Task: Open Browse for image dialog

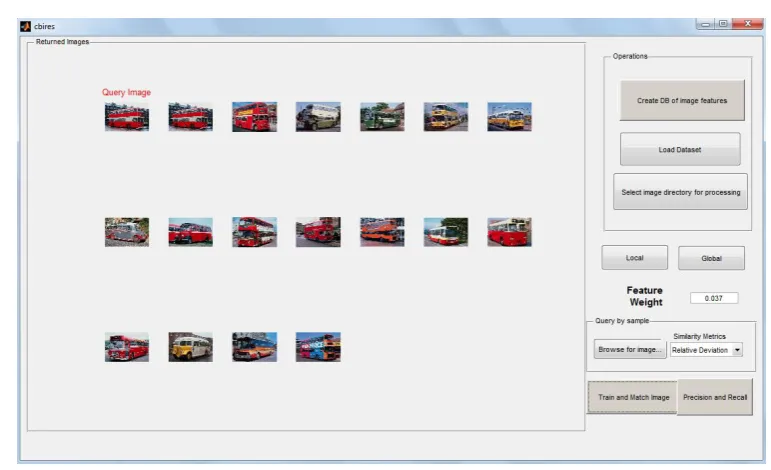Action: pos(630,350)
